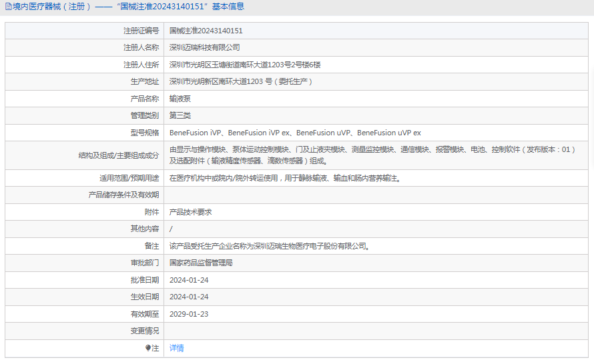
Task: Select attachment value 产品技术要求
Action: coord(191,212)
